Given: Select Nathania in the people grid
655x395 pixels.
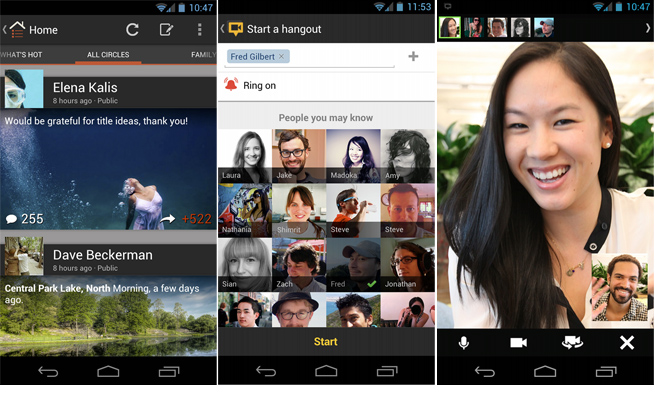Looking at the screenshot, I should tap(245, 210).
